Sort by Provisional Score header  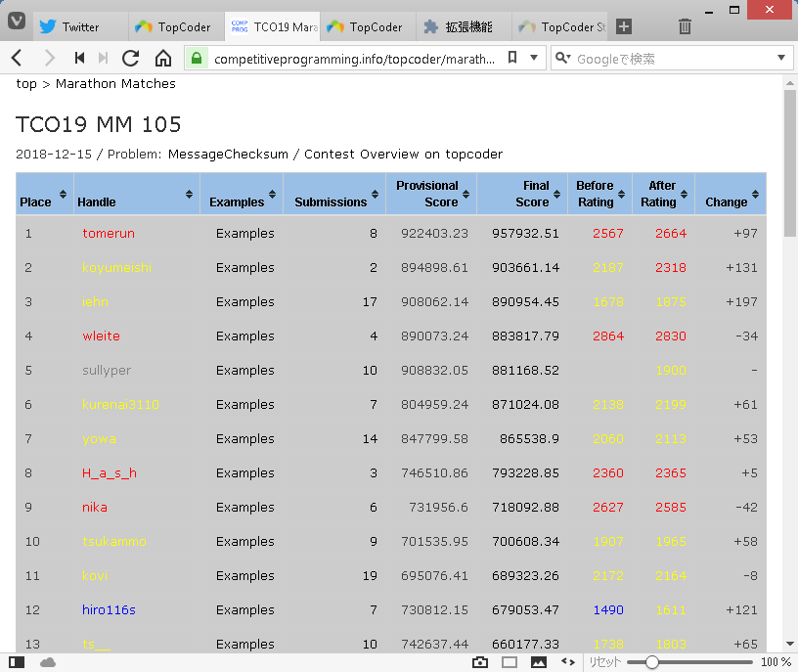pos(431,194)
